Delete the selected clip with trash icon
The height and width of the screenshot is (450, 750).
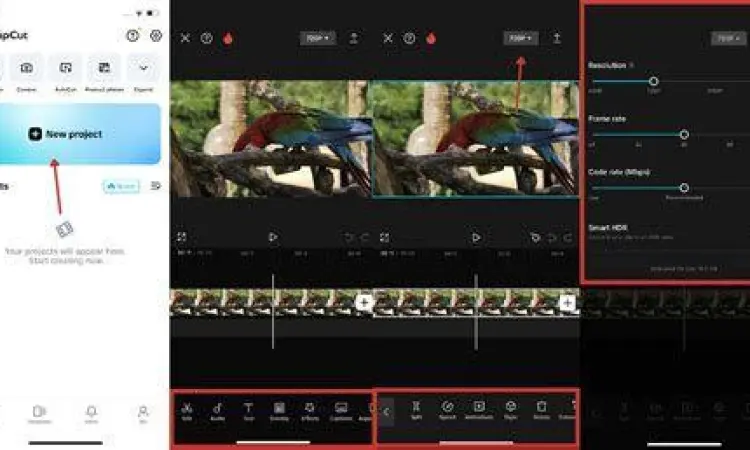[541, 411]
